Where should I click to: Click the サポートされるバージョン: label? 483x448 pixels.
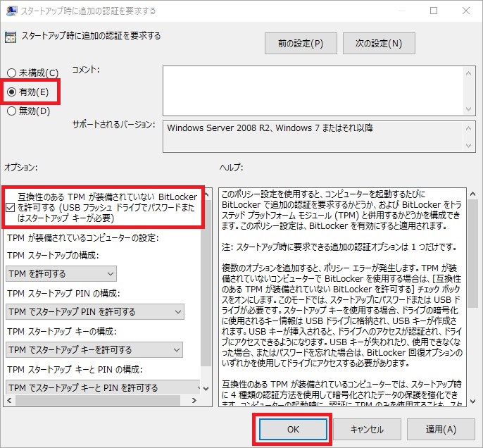(113, 125)
